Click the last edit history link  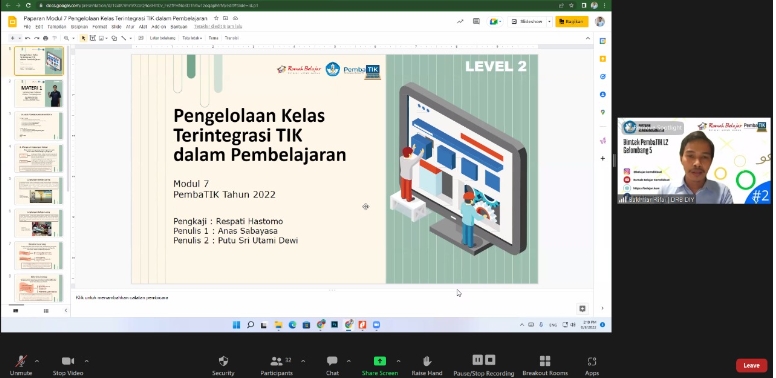tap(218, 26)
